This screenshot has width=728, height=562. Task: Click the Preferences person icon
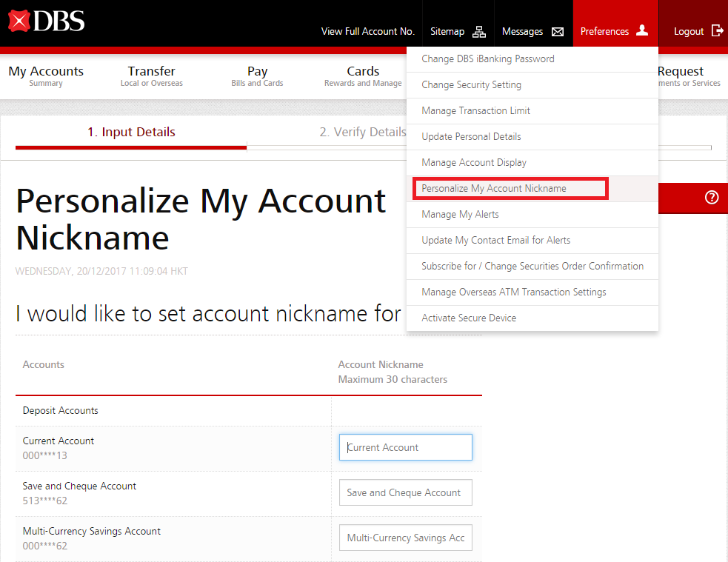click(642, 30)
